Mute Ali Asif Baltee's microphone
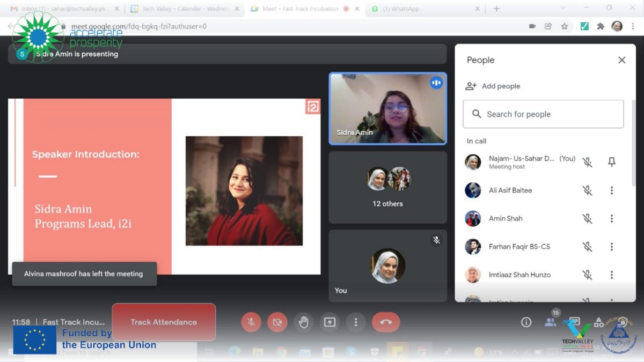The image size is (644, 362). pos(588,190)
